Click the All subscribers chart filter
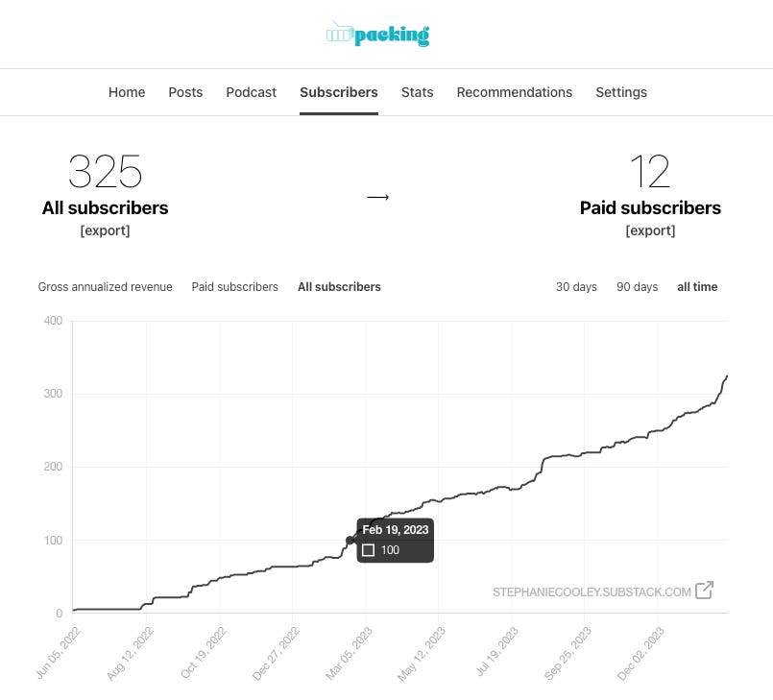Viewport: 773px width, 700px height. pos(339,286)
